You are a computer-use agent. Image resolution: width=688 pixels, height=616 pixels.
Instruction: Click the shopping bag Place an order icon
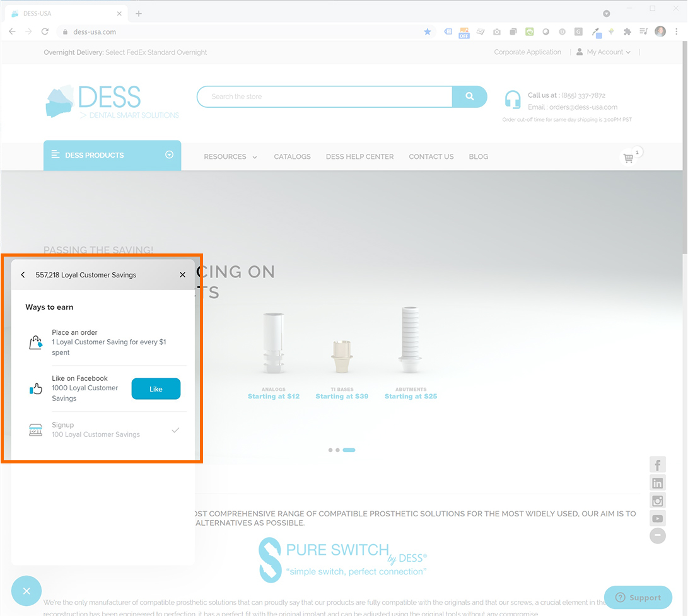coord(36,342)
